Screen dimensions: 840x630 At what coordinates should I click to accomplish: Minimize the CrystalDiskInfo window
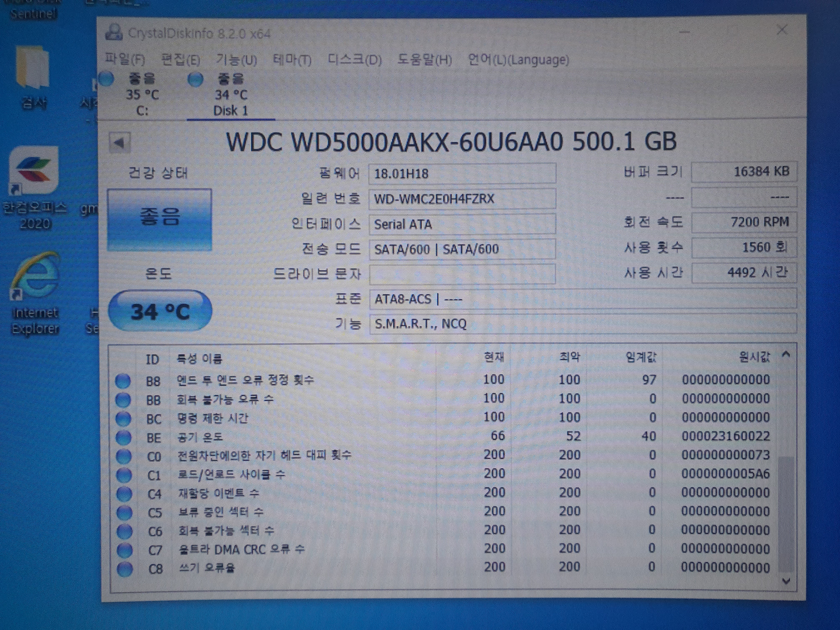point(684,32)
